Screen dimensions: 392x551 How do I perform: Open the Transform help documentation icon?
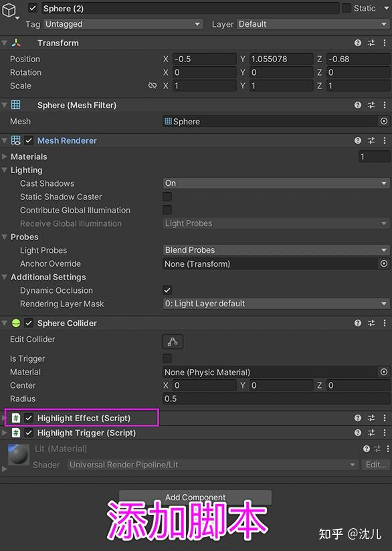pyautogui.click(x=357, y=43)
